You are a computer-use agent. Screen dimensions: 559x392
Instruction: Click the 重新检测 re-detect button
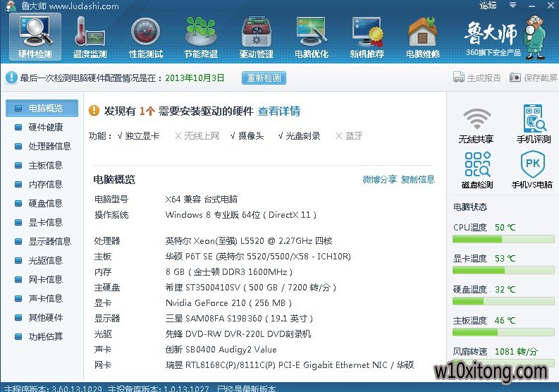tap(264, 78)
